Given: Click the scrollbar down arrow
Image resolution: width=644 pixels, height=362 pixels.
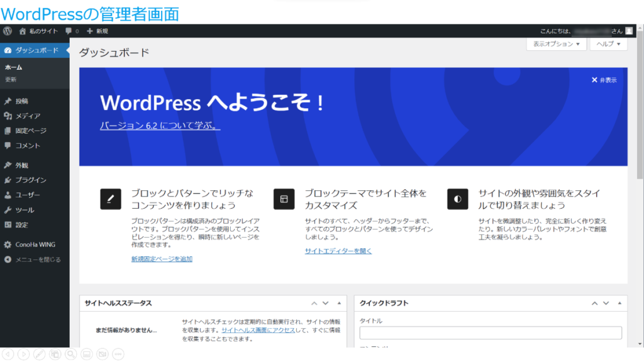Looking at the screenshot, I should coord(640,344).
